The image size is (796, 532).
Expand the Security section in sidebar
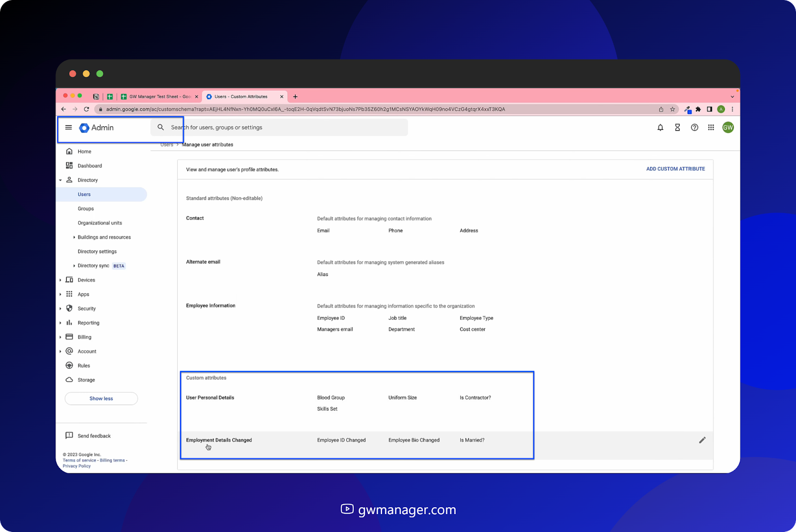pos(61,308)
